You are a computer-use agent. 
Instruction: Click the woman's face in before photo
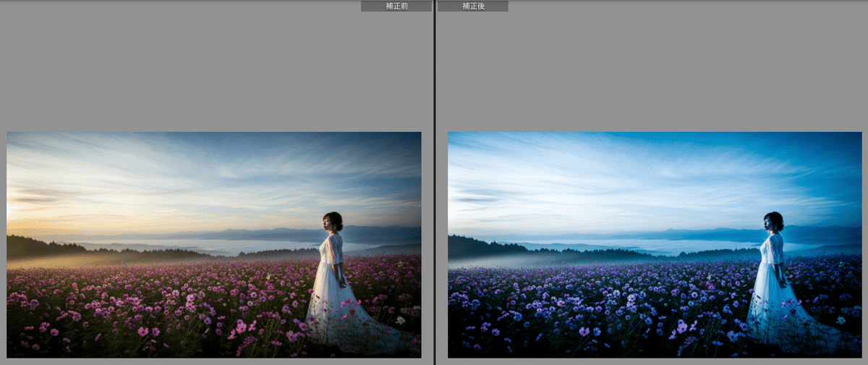[x=331, y=223]
